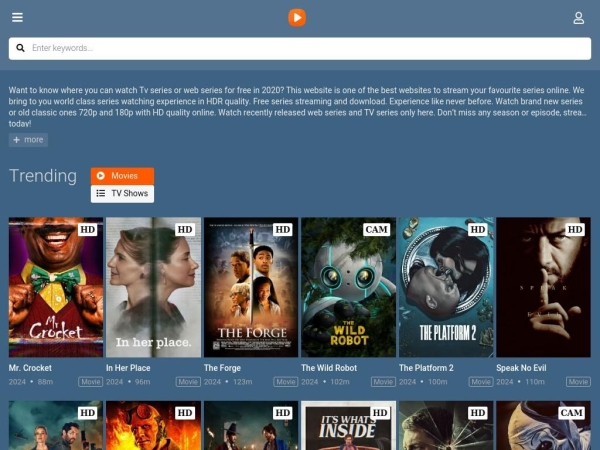This screenshot has width=600, height=450.
Task: Open the Hellboy fire poster in second row
Action: point(153,426)
